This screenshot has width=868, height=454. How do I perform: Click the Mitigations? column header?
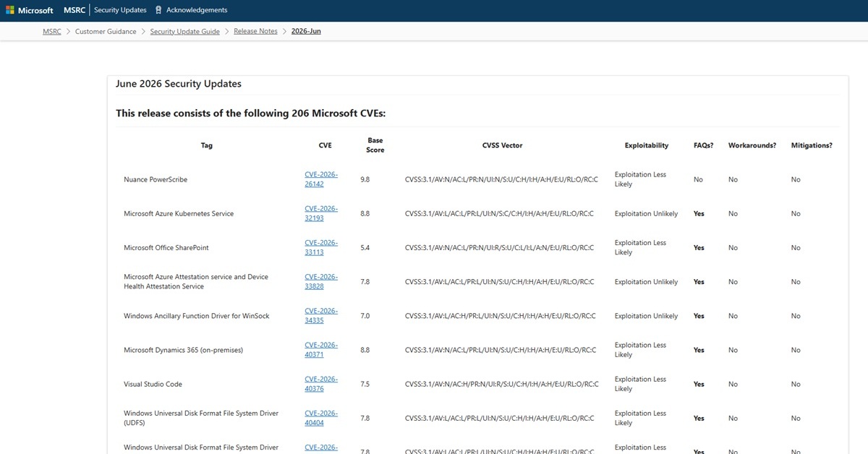[x=812, y=145]
